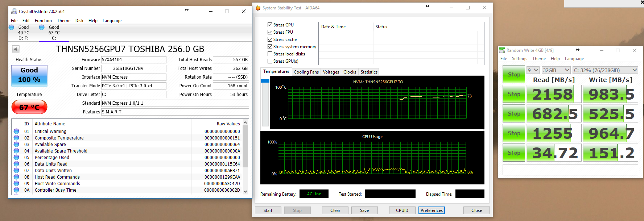Click status circle for Data Units Read row
The image size is (644, 221).
(x=16, y=164)
